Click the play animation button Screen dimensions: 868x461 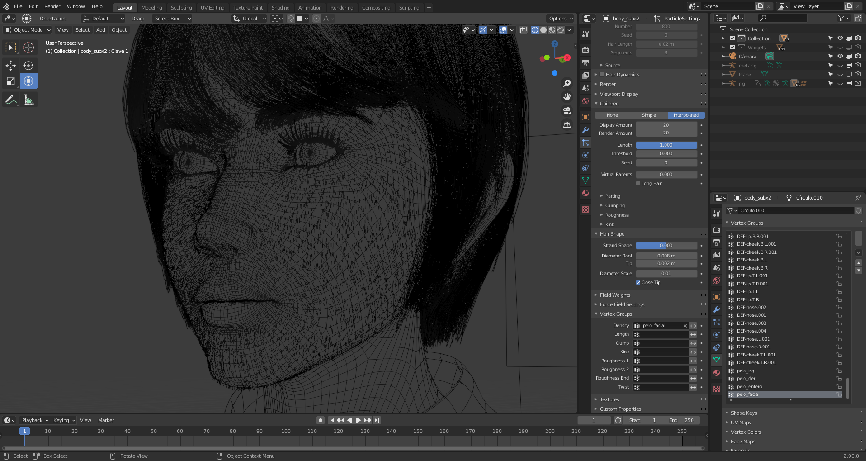click(359, 420)
